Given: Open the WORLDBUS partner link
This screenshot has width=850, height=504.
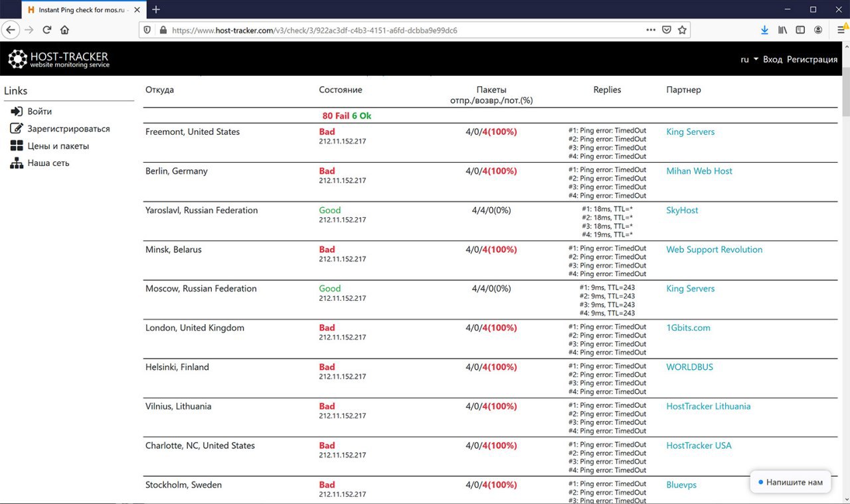Looking at the screenshot, I should coord(689,367).
